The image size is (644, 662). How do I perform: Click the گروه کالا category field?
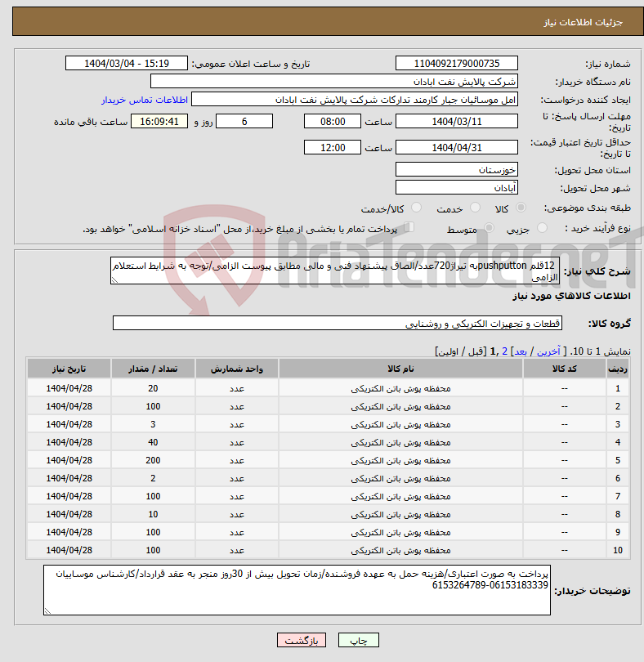[338, 323]
